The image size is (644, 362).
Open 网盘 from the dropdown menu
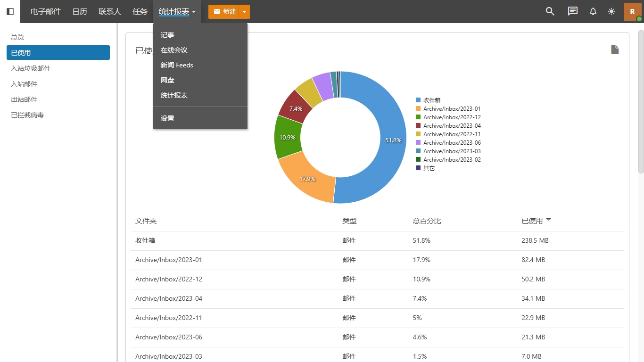click(167, 80)
